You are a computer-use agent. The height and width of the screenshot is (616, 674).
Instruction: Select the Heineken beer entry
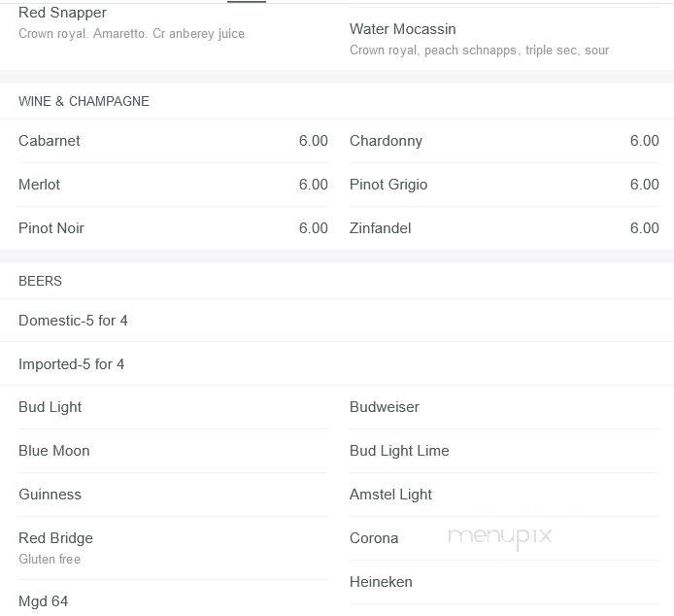coord(381,582)
